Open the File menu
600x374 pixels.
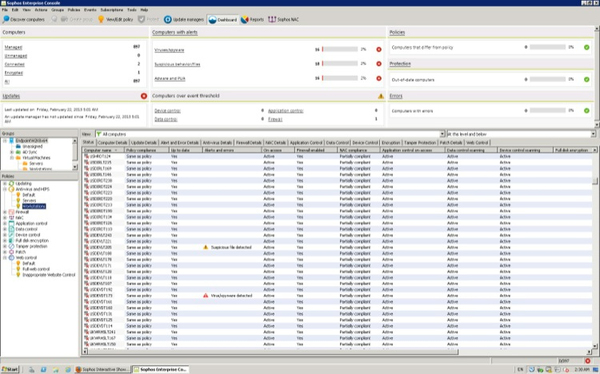point(5,10)
